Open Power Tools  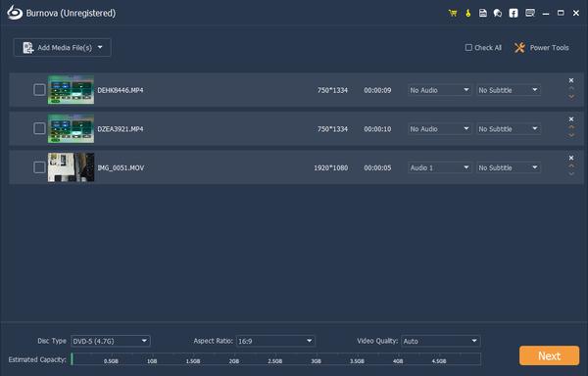click(542, 48)
